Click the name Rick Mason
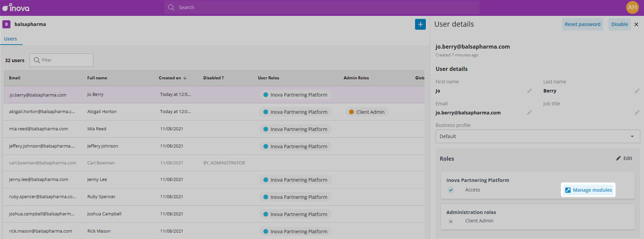 pyautogui.click(x=99, y=231)
